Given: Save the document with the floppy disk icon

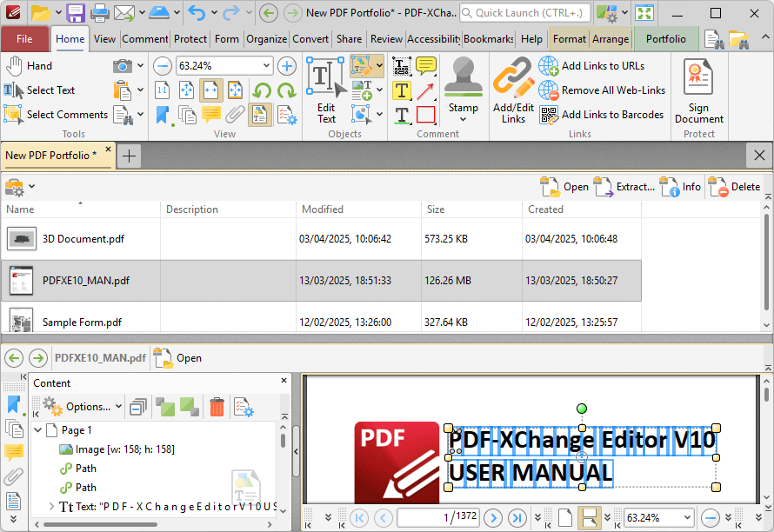Looking at the screenshot, I should click(76, 13).
